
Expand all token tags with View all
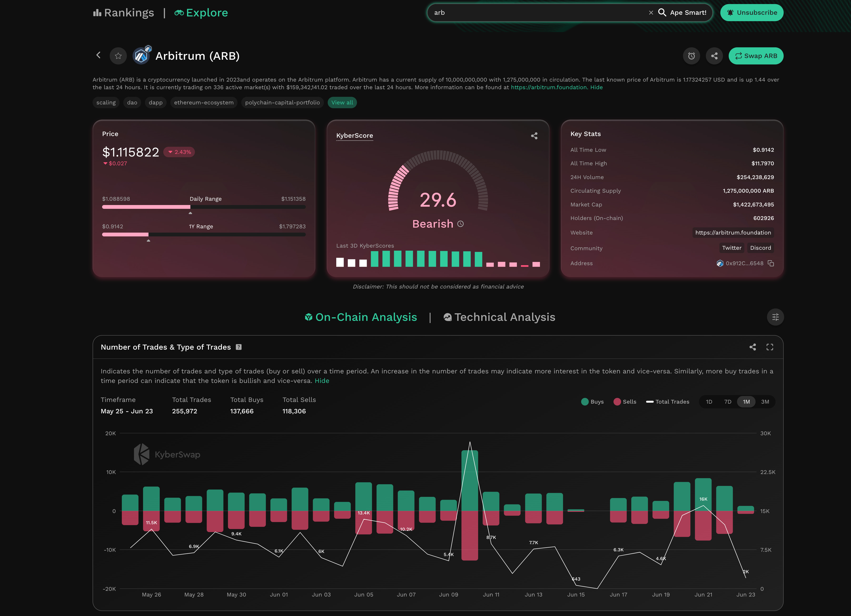click(x=342, y=102)
